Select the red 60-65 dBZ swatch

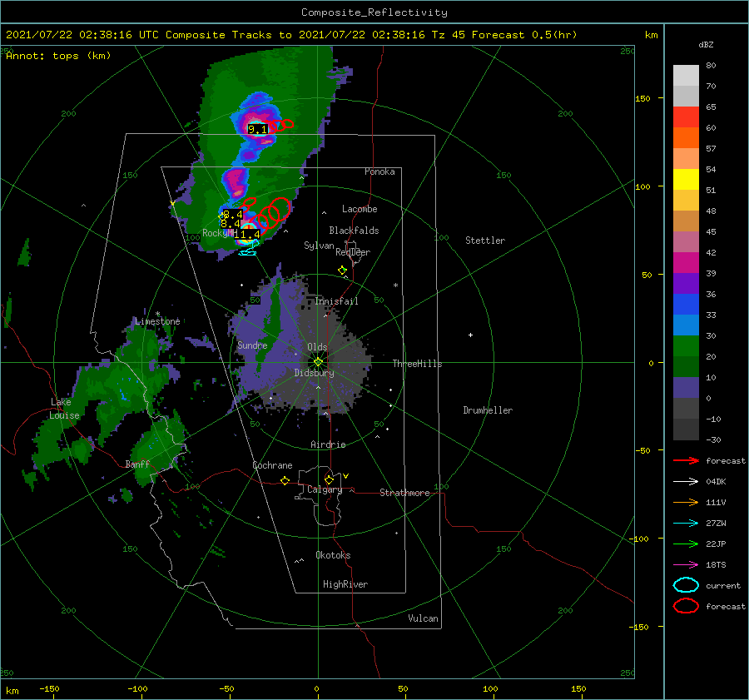point(686,117)
